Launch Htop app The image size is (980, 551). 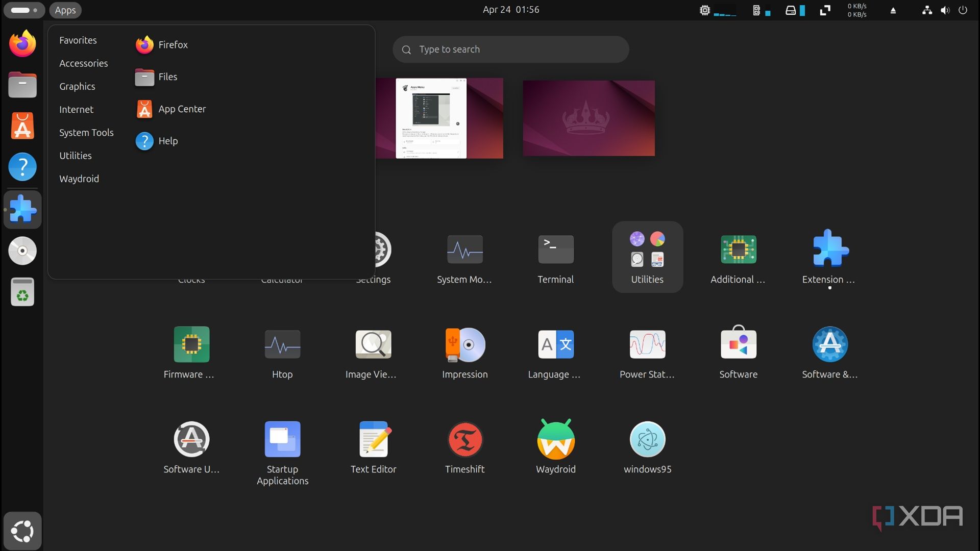(x=282, y=353)
